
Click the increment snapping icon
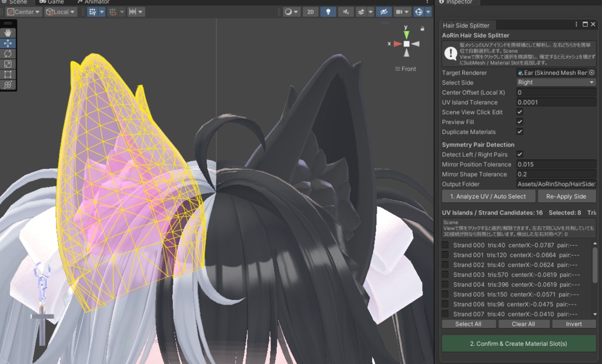tap(132, 12)
